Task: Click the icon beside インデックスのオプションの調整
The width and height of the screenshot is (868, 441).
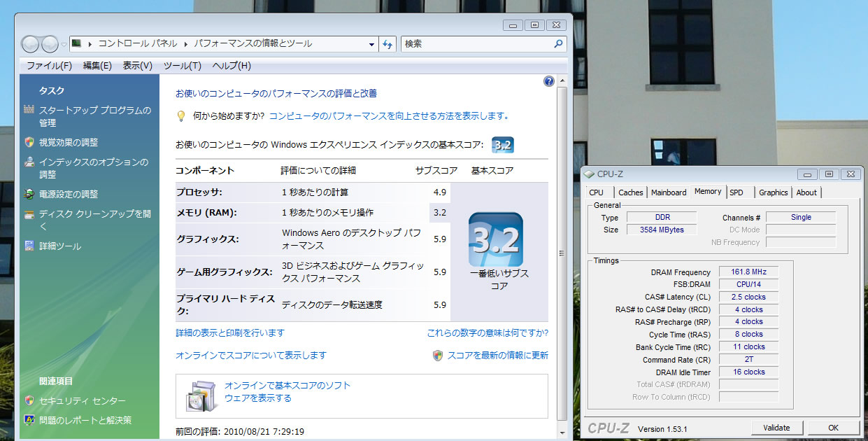Action: [x=29, y=162]
